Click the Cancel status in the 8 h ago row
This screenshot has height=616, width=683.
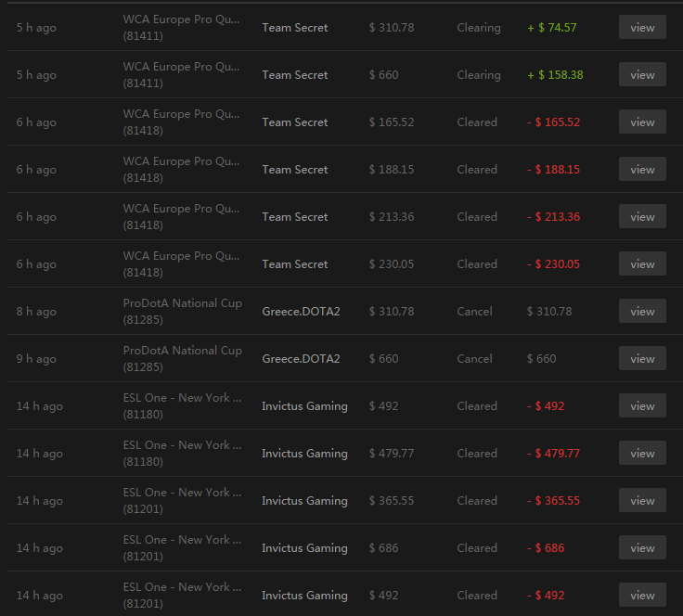tap(474, 312)
